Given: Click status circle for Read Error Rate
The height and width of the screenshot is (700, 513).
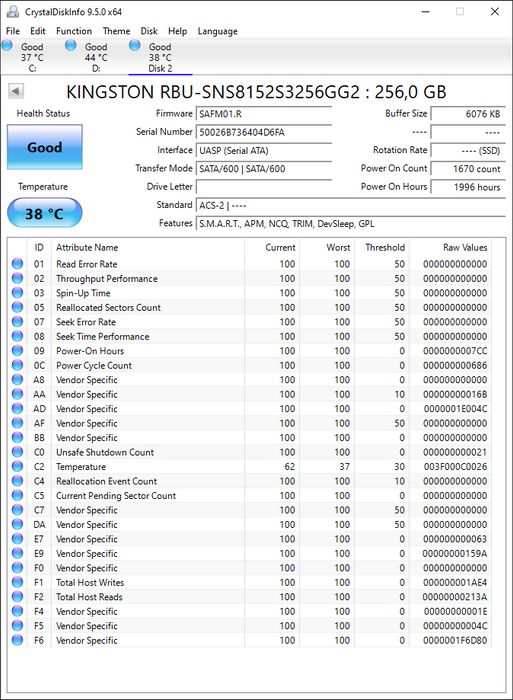Looking at the screenshot, I should tap(17, 264).
